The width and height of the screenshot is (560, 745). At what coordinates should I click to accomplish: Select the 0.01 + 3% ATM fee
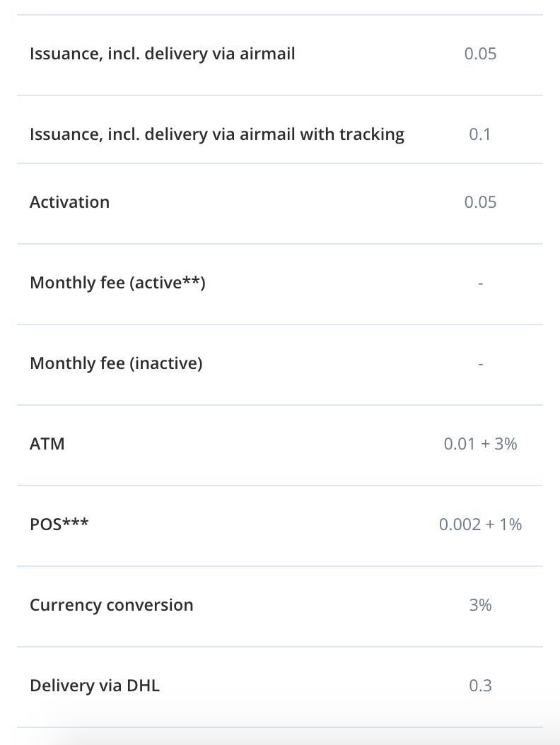480,445
